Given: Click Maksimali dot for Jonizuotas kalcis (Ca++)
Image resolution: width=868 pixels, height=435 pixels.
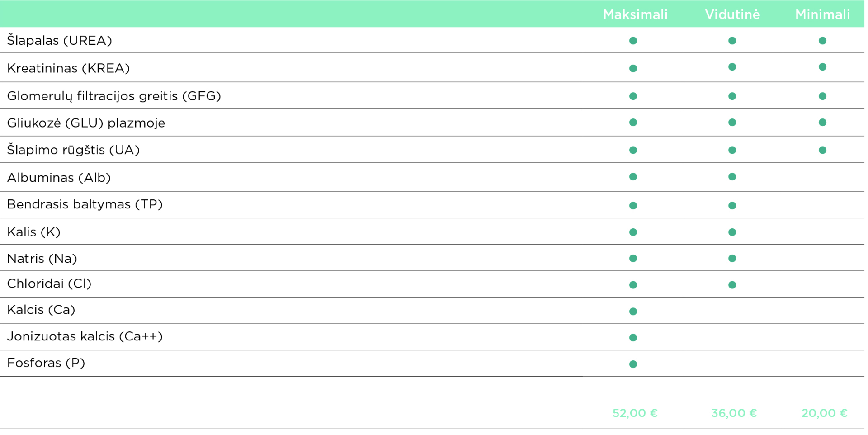Looking at the screenshot, I should click(633, 338).
